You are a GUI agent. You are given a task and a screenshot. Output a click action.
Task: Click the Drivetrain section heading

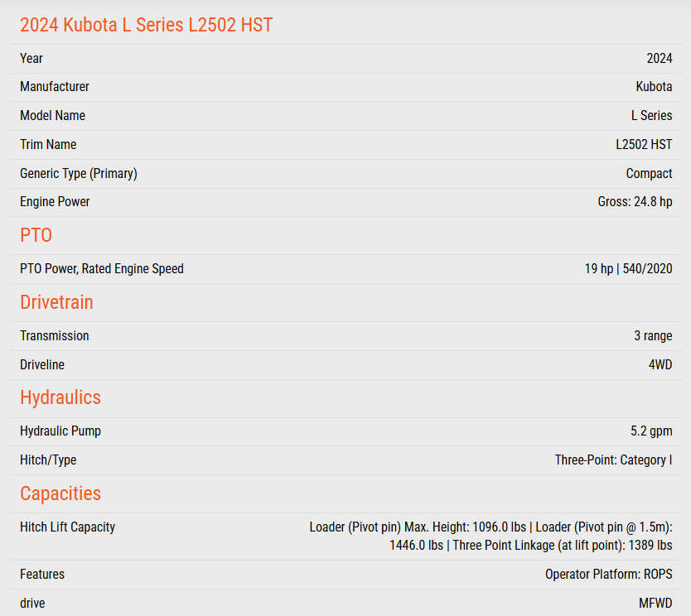(56, 302)
